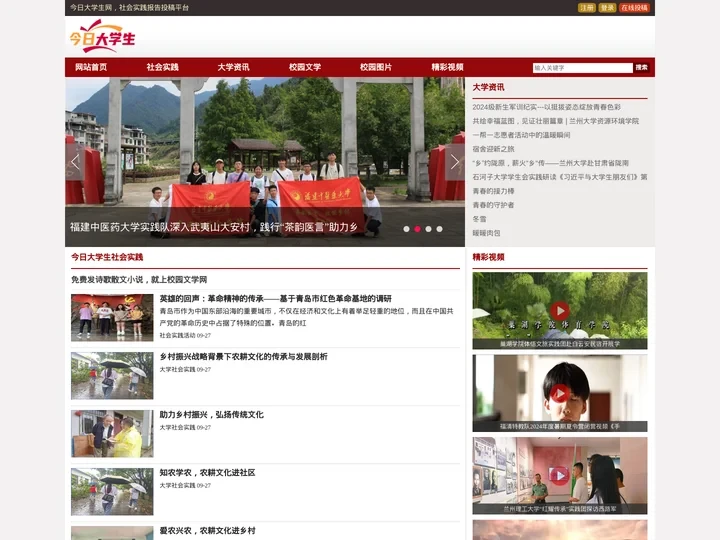Play the first 精彩视频 bamboo forest video

560,310
